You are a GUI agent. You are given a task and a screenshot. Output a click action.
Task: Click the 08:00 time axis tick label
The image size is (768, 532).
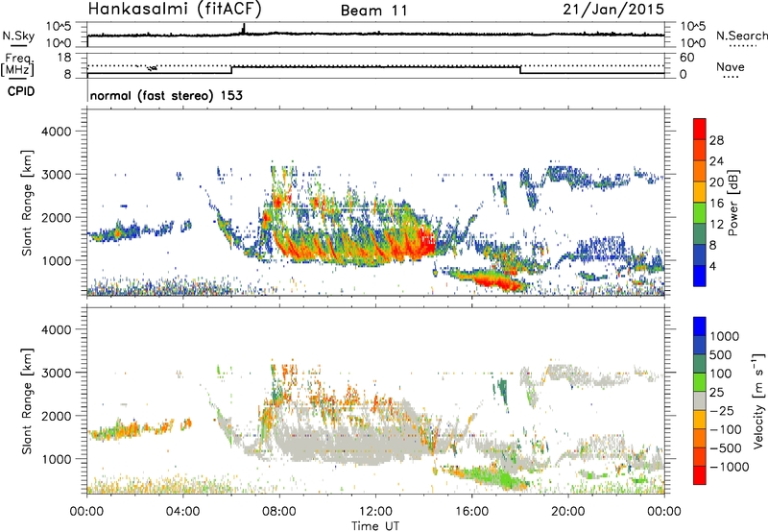pyautogui.click(x=279, y=512)
